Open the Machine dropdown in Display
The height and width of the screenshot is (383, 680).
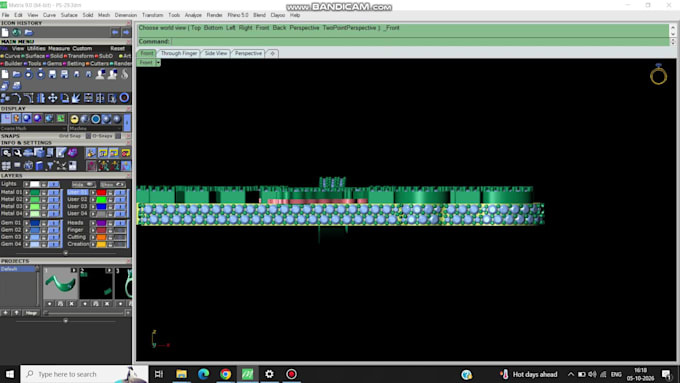95,129
